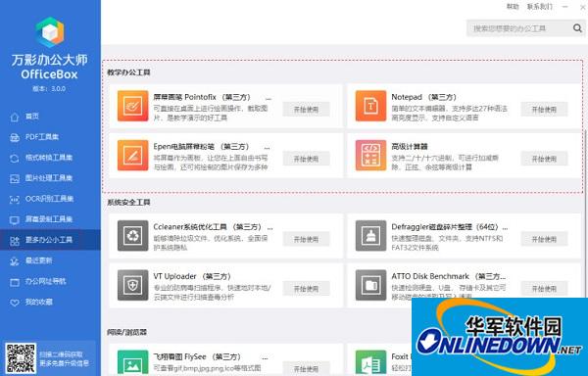The width and height of the screenshot is (588, 376).
Task: Click the Notepad (第三方) title text
Action: point(423,97)
